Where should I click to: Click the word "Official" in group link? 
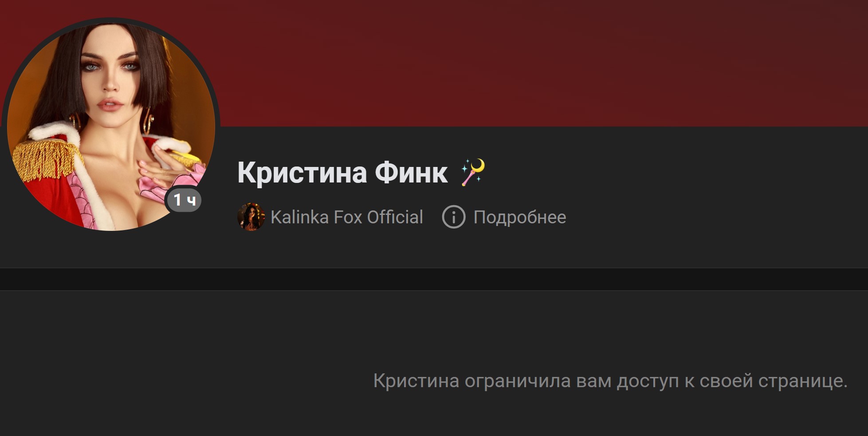click(395, 217)
